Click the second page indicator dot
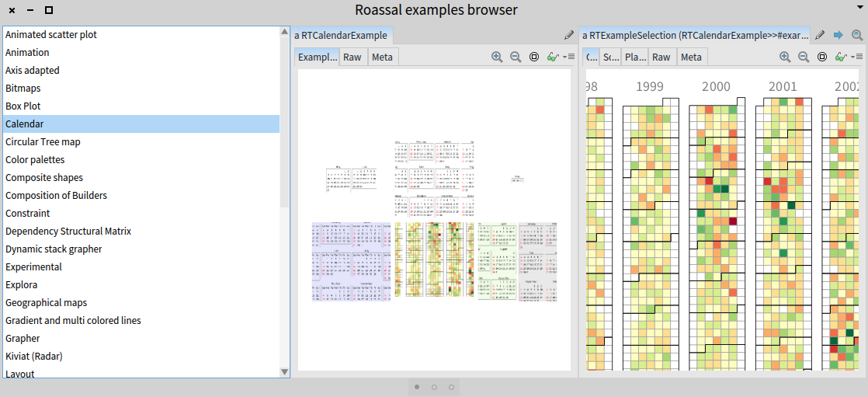Screen dimensions: 868x397 click(434, 386)
